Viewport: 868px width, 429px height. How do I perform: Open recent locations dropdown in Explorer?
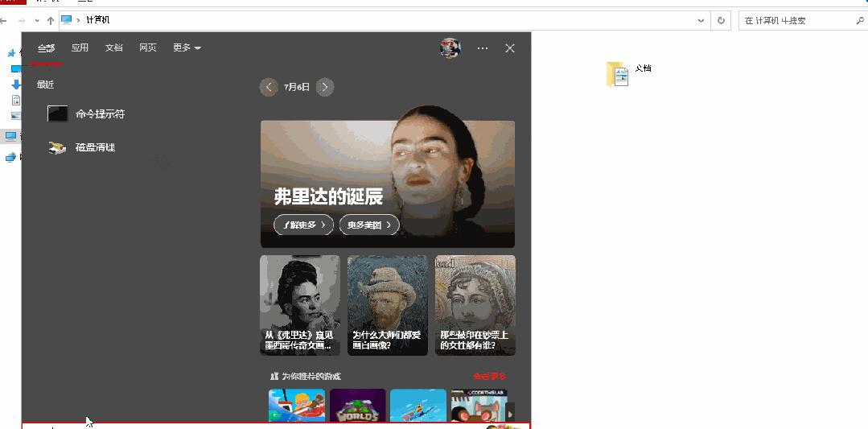point(36,21)
